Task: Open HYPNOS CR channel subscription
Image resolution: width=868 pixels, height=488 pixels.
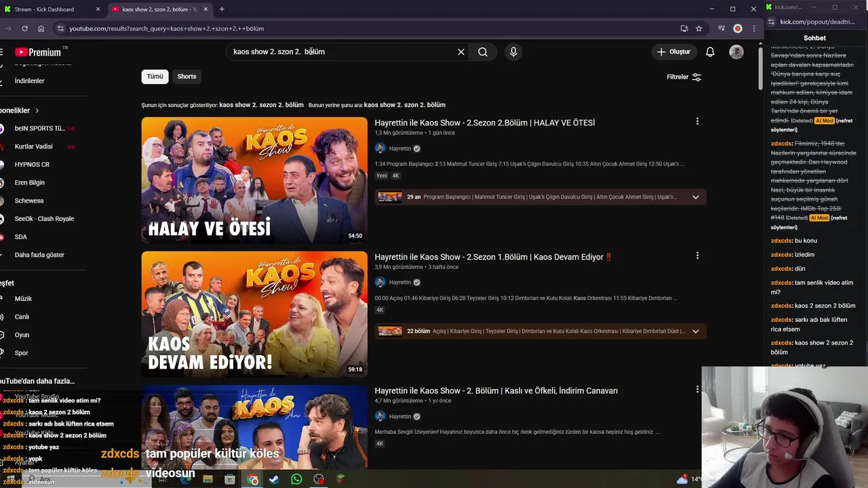Action: 32,165
